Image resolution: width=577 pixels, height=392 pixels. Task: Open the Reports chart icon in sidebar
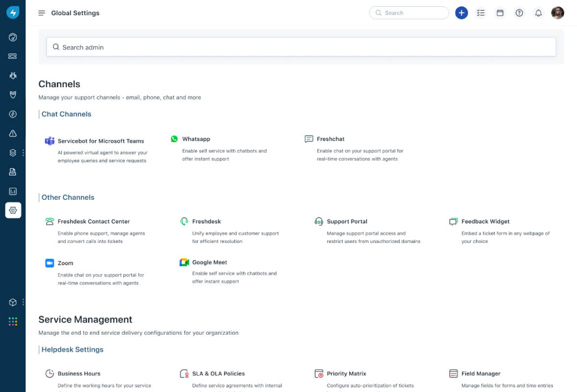point(13,191)
